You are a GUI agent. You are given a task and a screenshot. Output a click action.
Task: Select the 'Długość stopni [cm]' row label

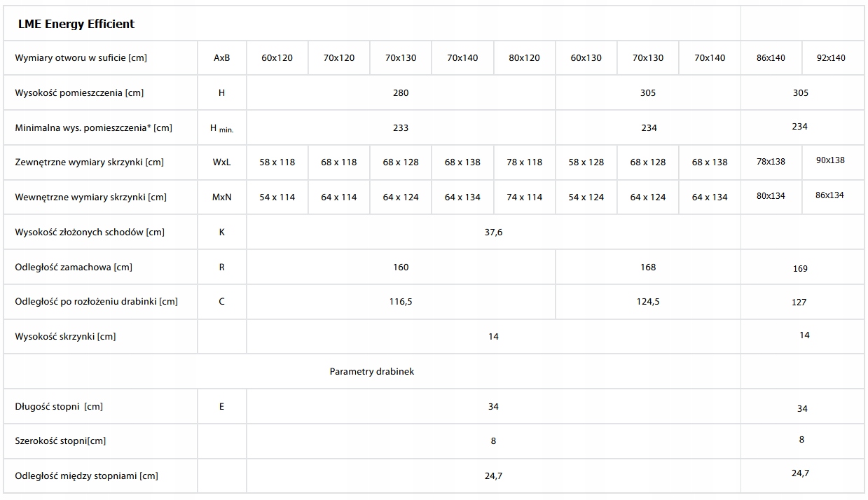tap(59, 406)
